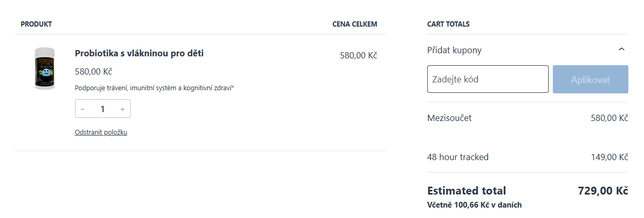Remove item via Odstranit položku link
644x218 pixels.
click(101, 132)
